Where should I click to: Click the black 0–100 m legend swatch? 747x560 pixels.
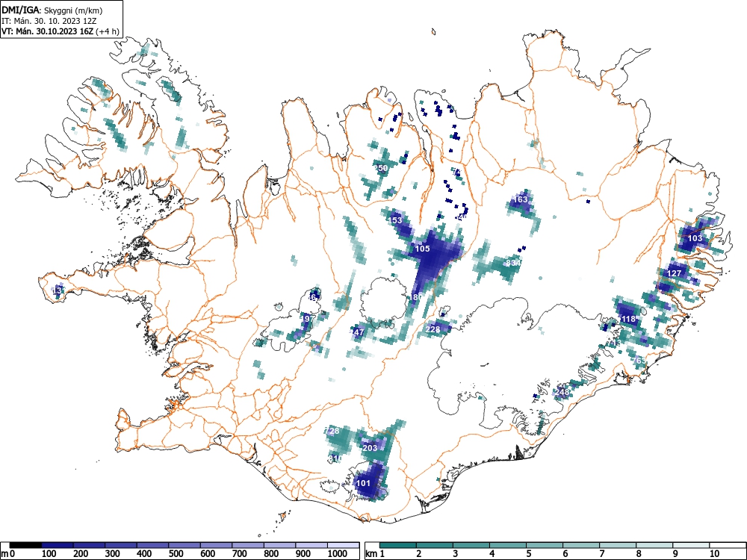pyautogui.click(x=25, y=545)
